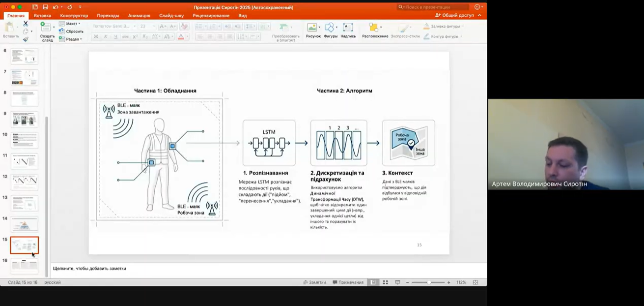
Task: Switch to slide sorter grid view
Action: [385, 282]
